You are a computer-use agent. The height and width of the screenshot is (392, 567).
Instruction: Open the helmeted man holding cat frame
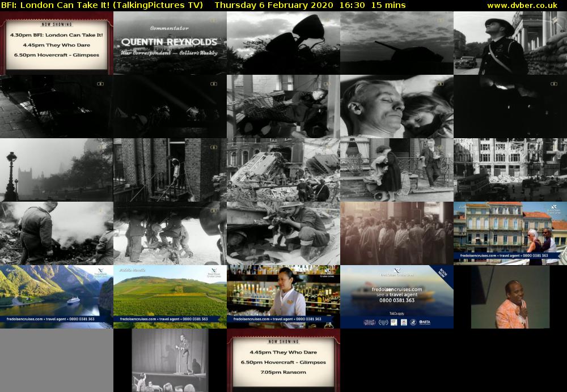283,233
